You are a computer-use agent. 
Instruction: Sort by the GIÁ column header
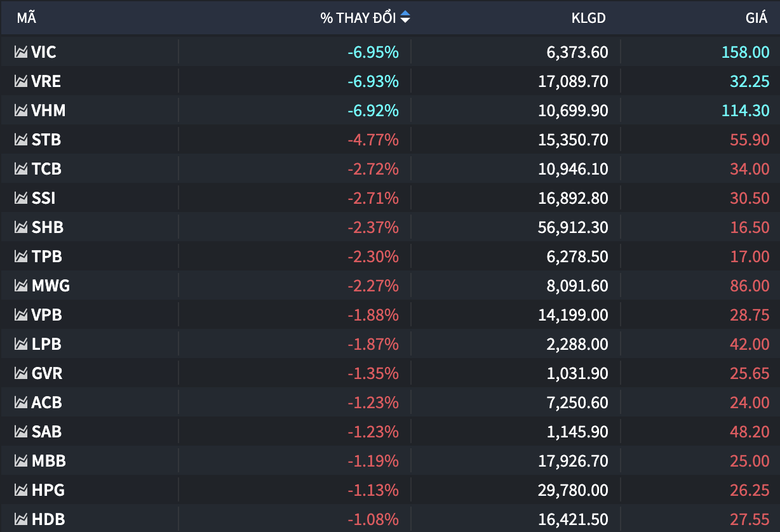pyautogui.click(x=756, y=18)
